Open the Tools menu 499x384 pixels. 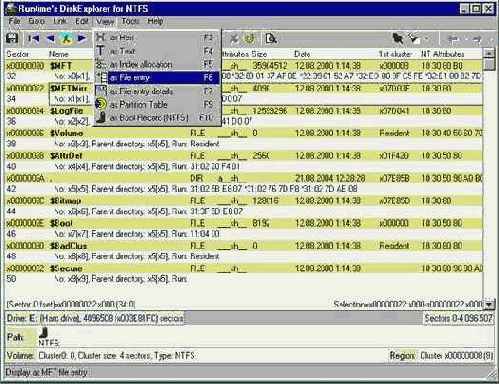point(130,21)
